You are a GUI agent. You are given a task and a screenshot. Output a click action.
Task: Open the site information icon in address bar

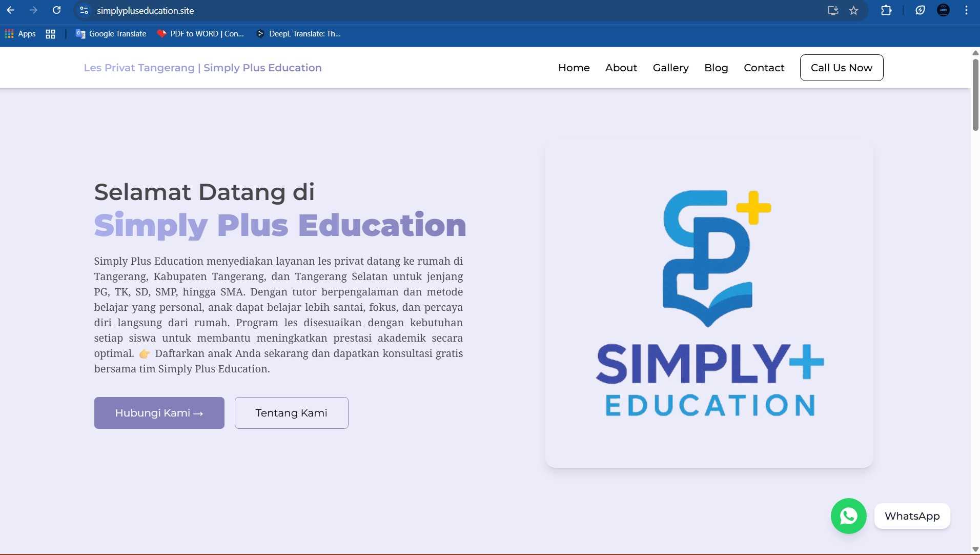click(x=84, y=10)
